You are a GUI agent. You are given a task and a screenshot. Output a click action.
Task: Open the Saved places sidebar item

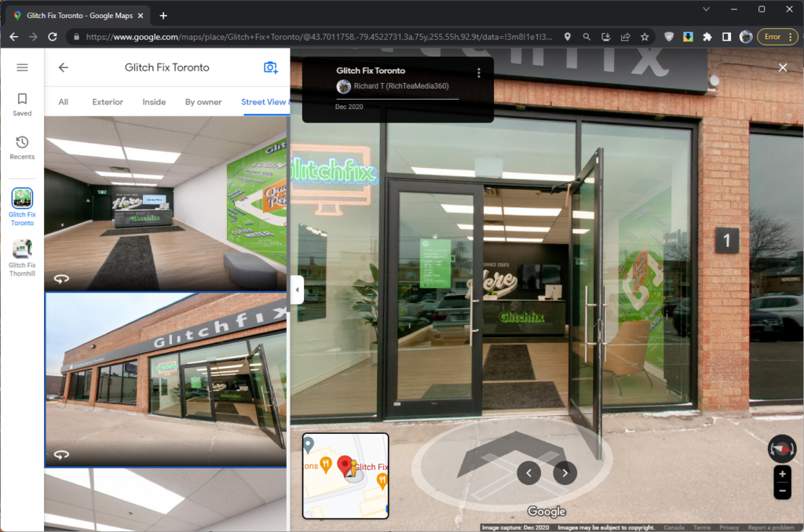click(x=22, y=104)
